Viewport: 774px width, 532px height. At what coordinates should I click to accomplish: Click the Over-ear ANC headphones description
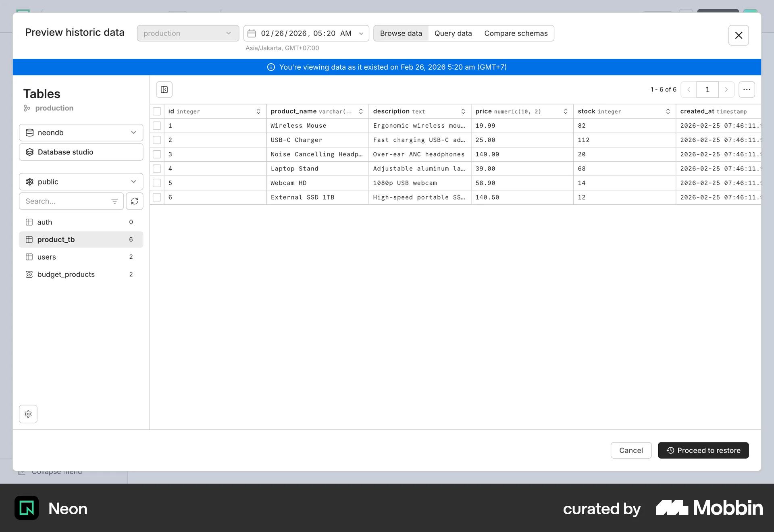tap(420, 154)
